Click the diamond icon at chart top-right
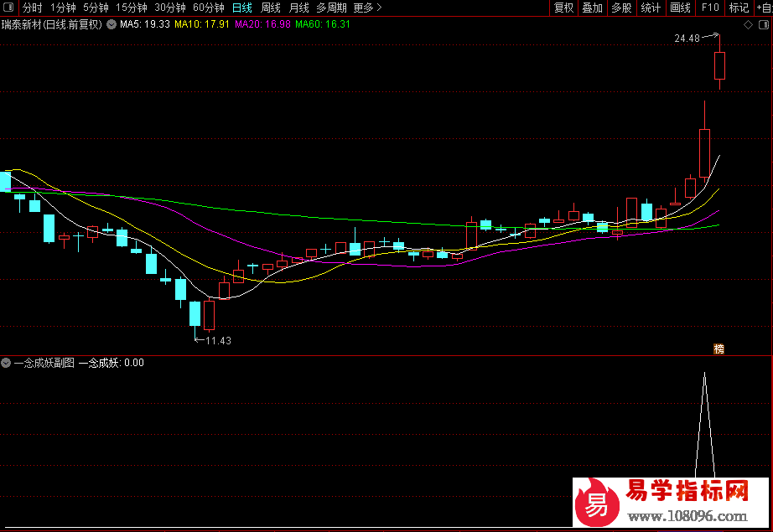 [x=749, y=24]
